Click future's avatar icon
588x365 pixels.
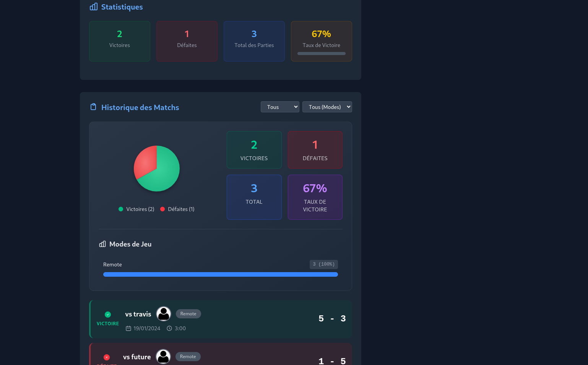click(x=163, y=357)
